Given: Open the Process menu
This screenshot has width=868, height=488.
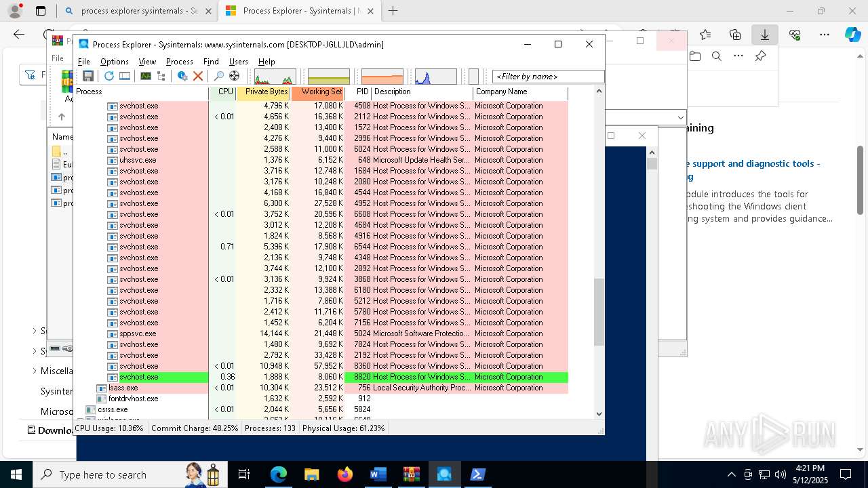Looking at the screenshot, I should pyautogui.click(x=180, y=62).
